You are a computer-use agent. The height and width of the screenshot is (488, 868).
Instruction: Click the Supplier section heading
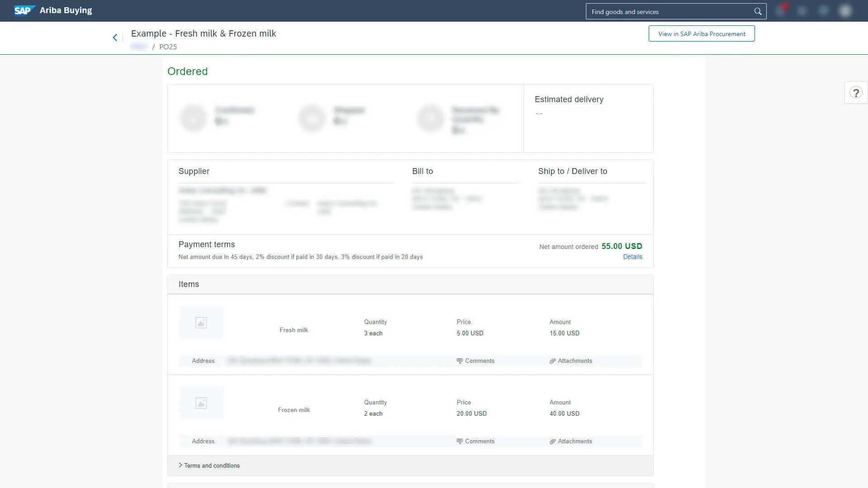coord(194,171)
